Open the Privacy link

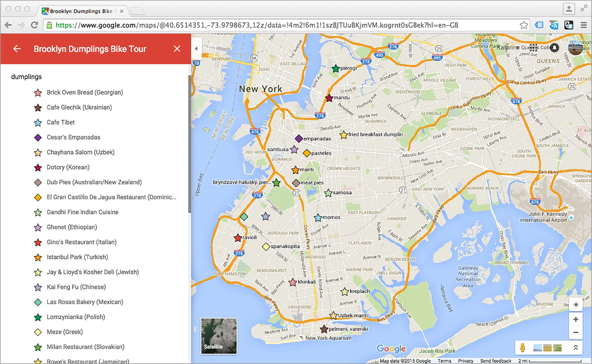click(x=466, y=361)
